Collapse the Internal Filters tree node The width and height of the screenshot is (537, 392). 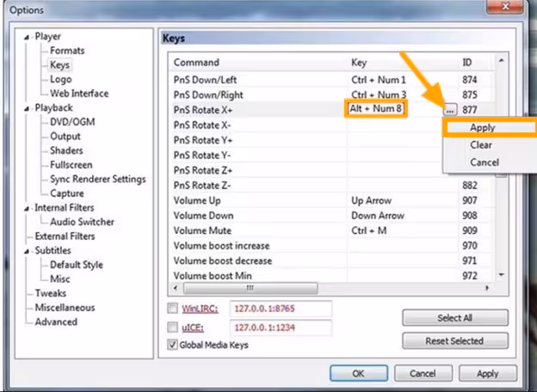[27, 208]
